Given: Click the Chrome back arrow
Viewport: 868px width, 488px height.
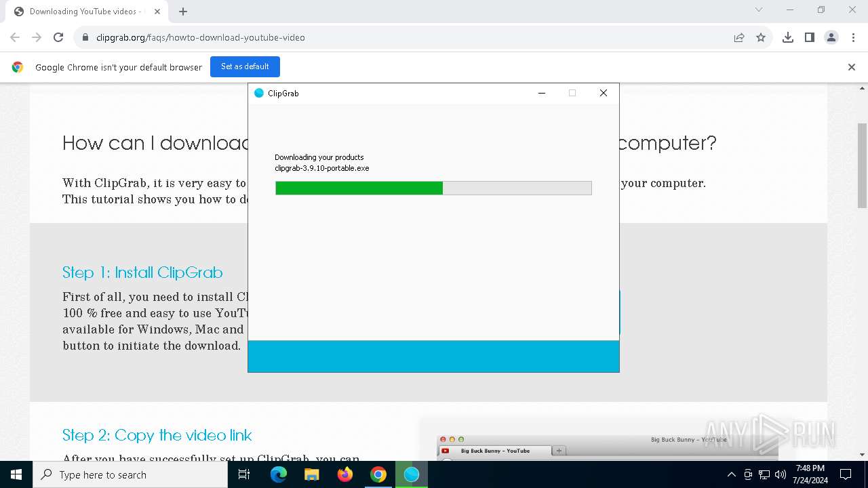Looking at the screenshot, I should [x=15, y=37].
